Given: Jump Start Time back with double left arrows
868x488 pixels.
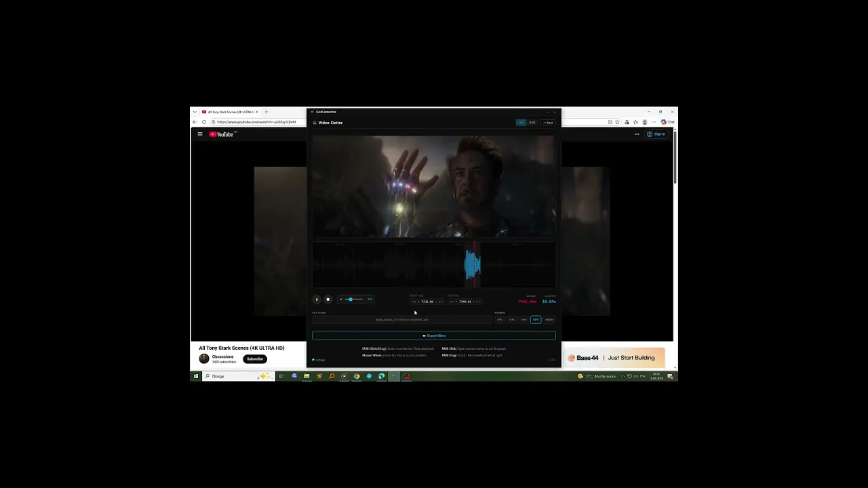Looking at the screenshot, I should click(413, 302).
